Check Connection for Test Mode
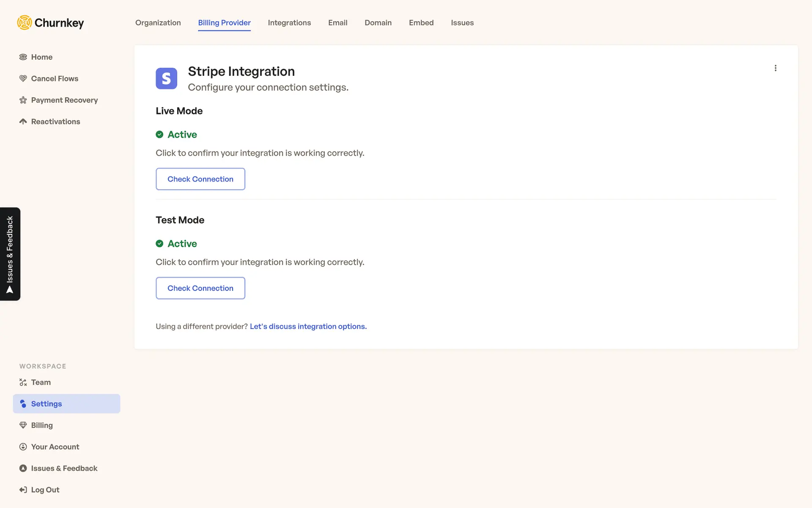This screenshot has height=508, width=812. point(200,288)
